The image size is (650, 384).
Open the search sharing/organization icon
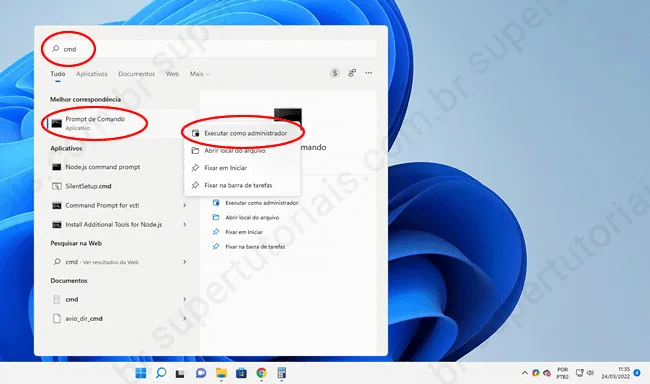click(352, 73)
